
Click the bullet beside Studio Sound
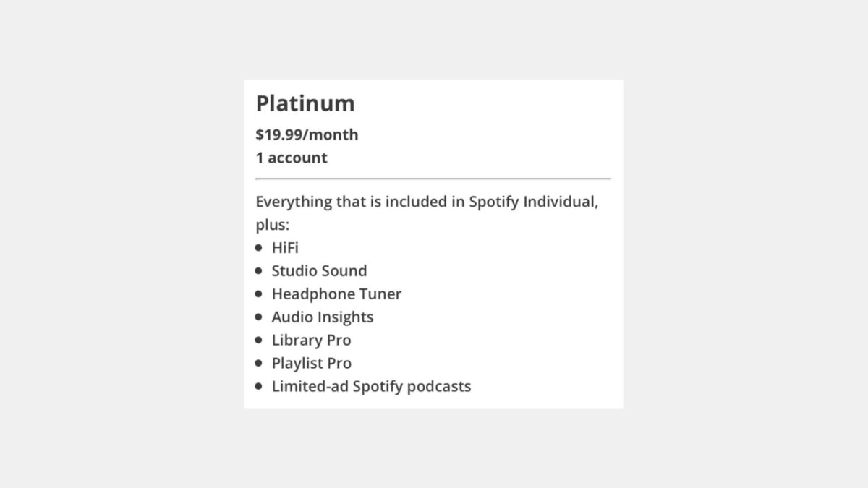[x=259, y=270]
